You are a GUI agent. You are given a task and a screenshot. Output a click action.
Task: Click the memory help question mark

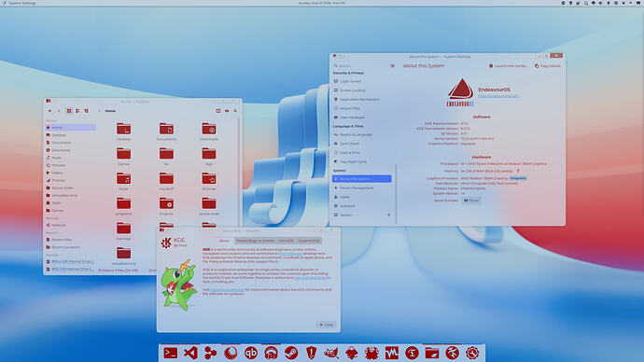(x=518, y=171)
